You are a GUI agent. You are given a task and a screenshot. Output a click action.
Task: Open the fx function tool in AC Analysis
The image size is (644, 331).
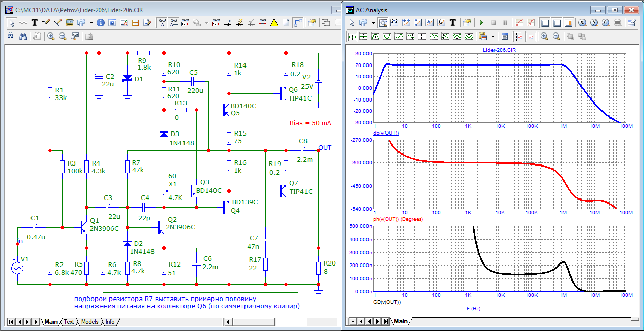pos(441,23)
